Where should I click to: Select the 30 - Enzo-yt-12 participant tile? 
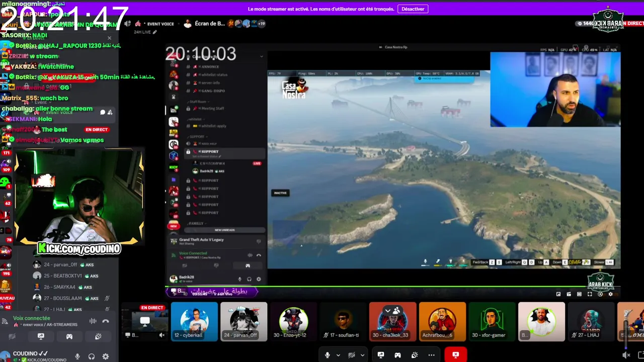[x=293, y=321]
